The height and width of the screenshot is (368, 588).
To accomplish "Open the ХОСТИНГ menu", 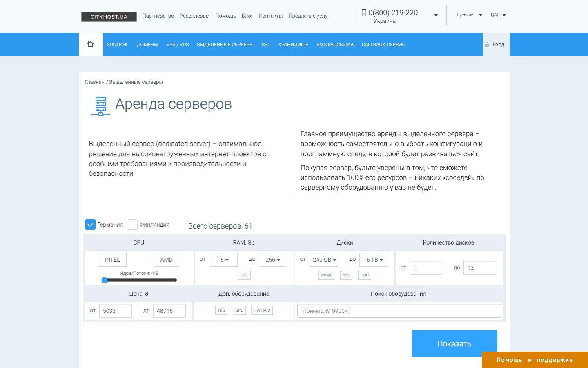I will (x=118, y=45).
